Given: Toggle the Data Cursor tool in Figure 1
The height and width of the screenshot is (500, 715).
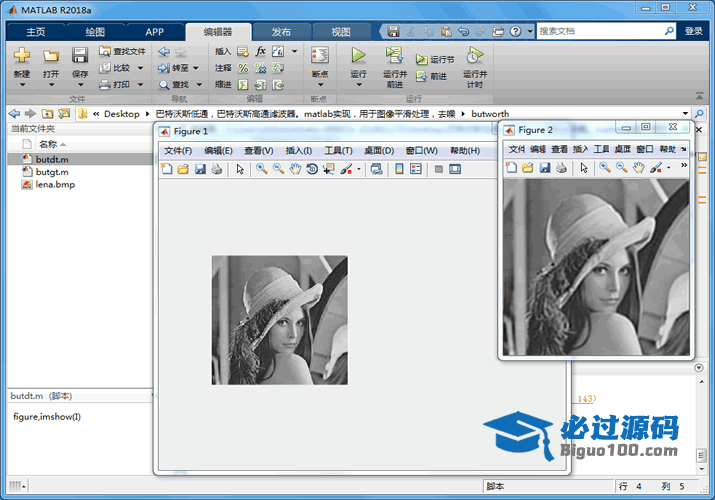Looking at the screenshot, I should pyautogui.click(x=328, y=169).
